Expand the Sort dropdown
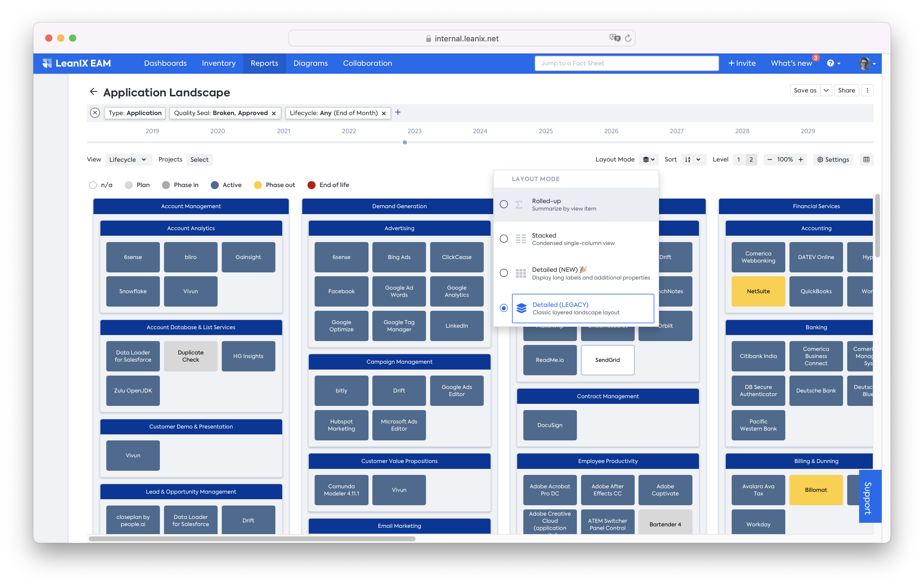Screen dimensions: 924x587 (x=693, y=159)
